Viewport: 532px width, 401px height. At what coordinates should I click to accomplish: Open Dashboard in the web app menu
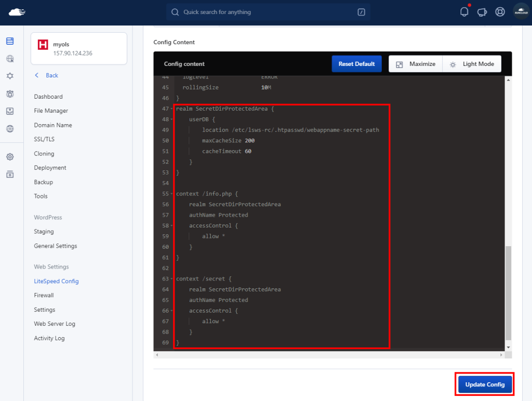[48, 97]
